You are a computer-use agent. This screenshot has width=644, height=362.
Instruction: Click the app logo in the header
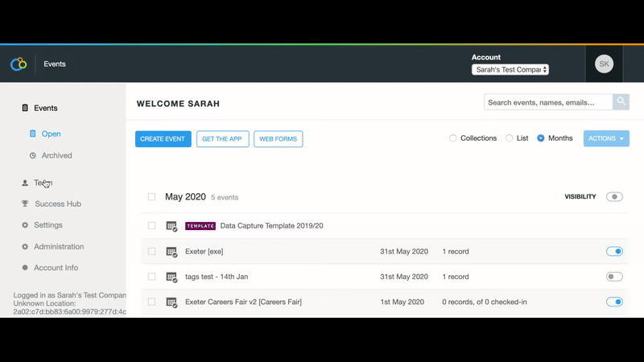pyautogui.click(x=19, y=64)
